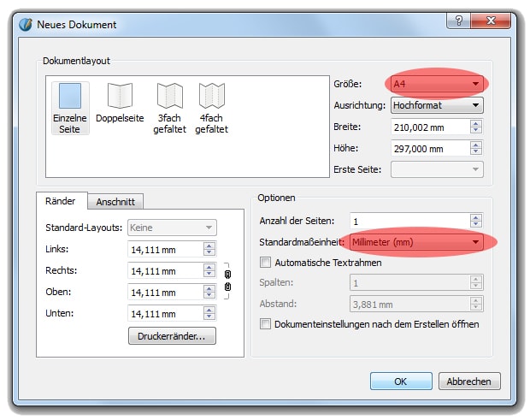Open the Größe A4 dropdown

click(x=436, y=84)
